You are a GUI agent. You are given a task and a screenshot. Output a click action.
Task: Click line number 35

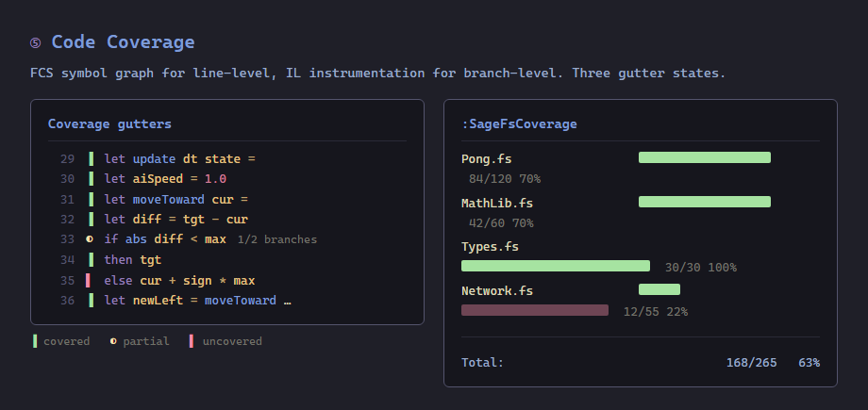tap(68, 281)
